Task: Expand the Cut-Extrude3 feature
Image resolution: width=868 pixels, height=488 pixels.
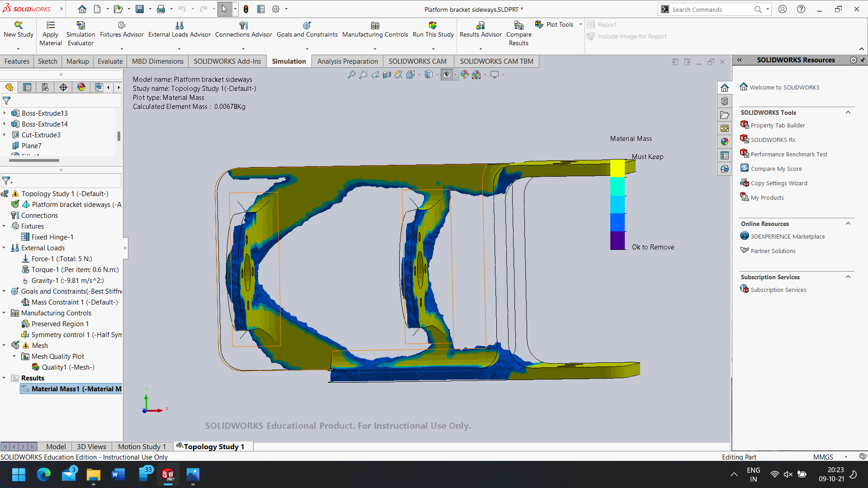Action: [5, 135]
